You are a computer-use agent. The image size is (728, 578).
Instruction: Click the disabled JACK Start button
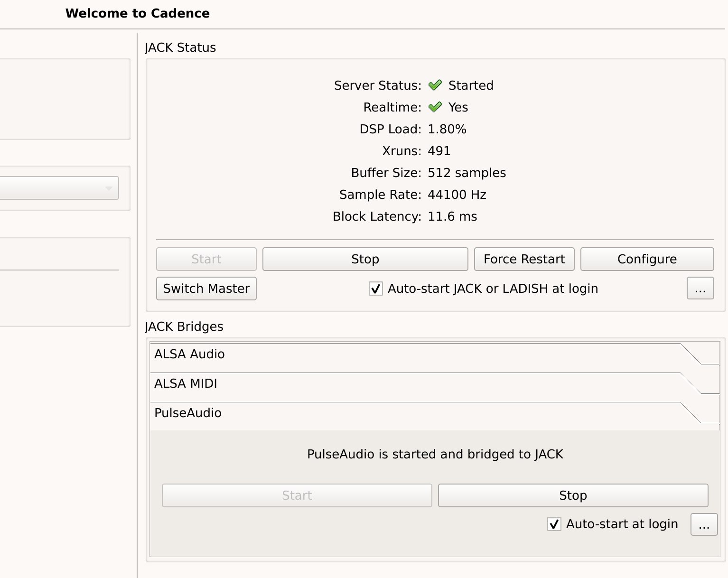[x=206, y=259]
